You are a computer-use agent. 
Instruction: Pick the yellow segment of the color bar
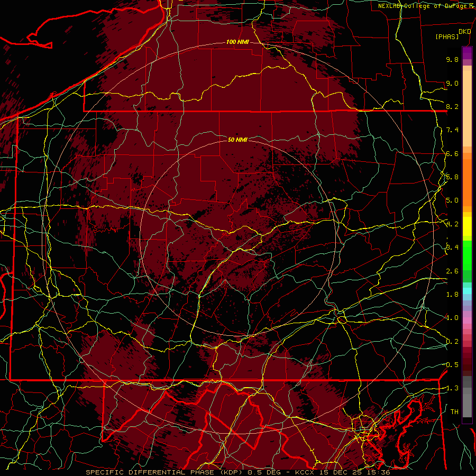click(x=467, y=226)
